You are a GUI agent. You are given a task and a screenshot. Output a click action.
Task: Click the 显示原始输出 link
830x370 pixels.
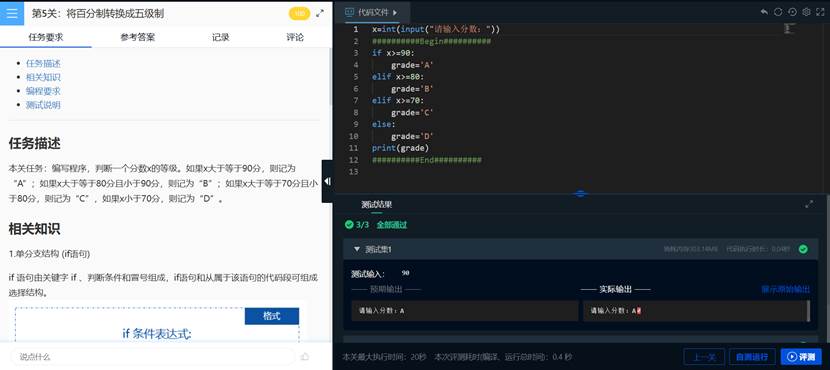[786, 289]
